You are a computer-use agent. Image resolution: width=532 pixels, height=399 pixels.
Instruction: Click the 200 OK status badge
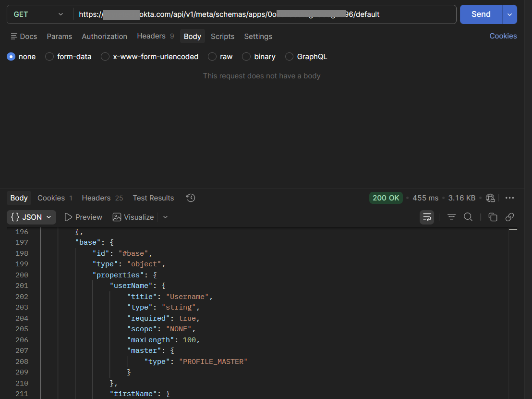(x=386, y=198)
